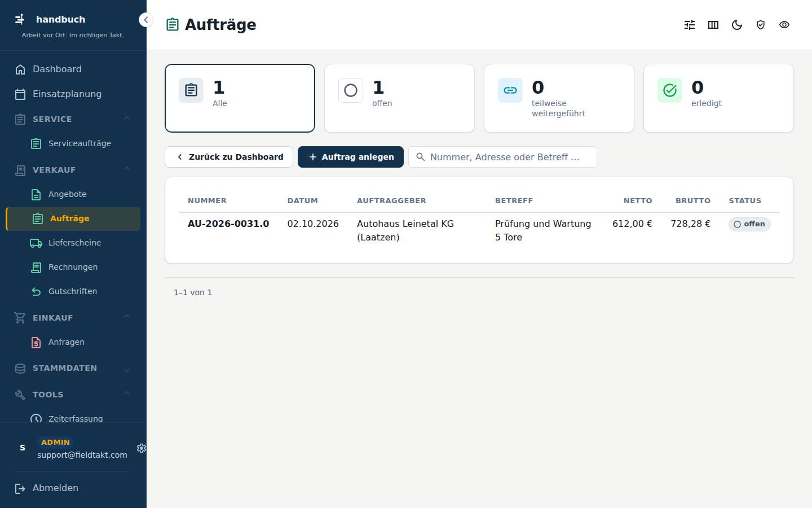The height and width of the screenshot is (508, 812).
Task: Click the Abmelden logout icon
Action: (x=20, y=488)
